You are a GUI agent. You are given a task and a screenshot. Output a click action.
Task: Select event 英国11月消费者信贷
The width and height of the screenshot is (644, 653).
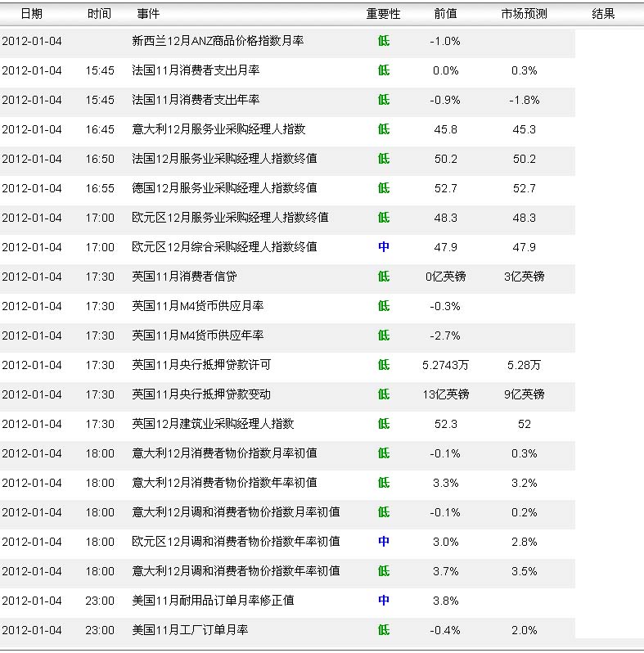click(x=185, y=277)
